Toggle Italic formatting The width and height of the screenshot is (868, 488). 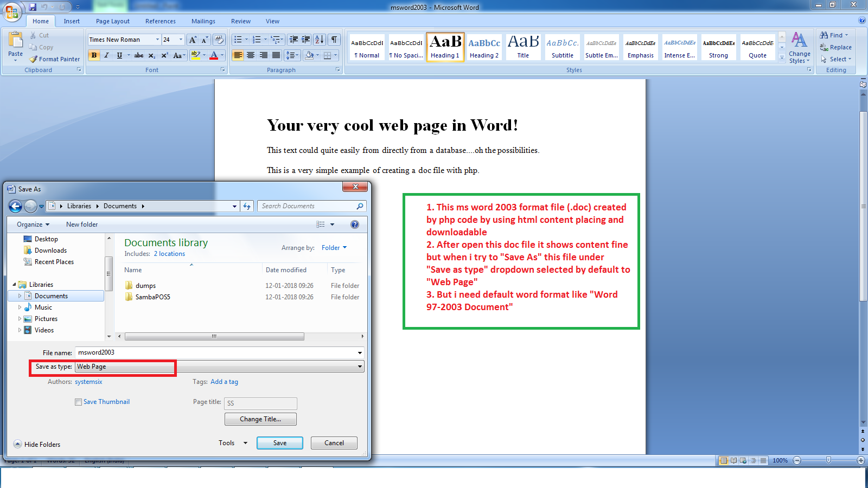106,55
